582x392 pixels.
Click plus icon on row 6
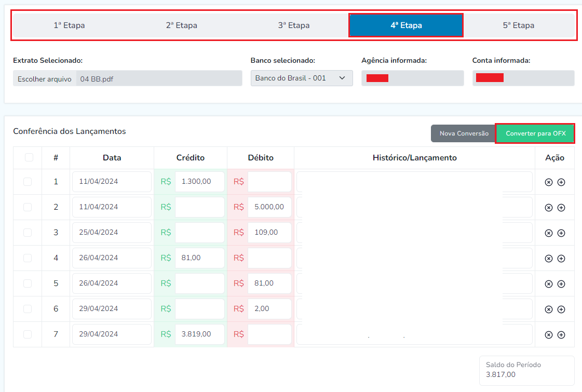(561, 309)
